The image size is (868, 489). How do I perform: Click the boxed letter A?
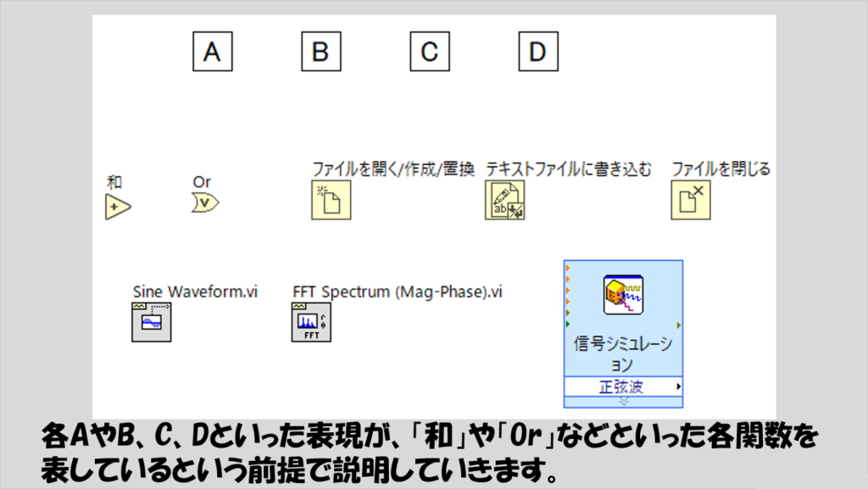coord(212,52)
